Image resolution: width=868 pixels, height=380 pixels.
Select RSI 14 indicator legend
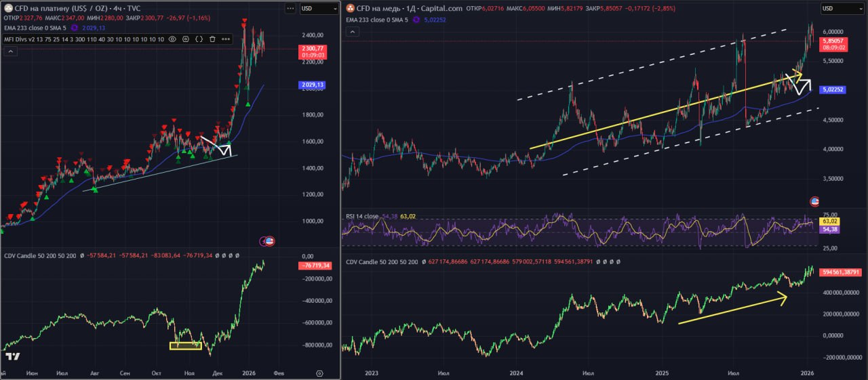tap(362, 217)
